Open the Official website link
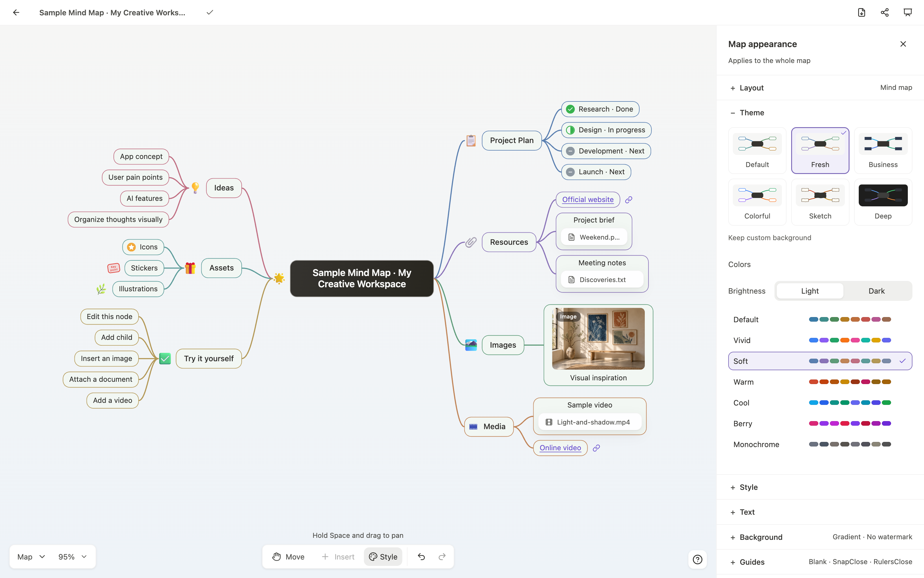This screenshot has width=924, height=578. pos(588,199)
